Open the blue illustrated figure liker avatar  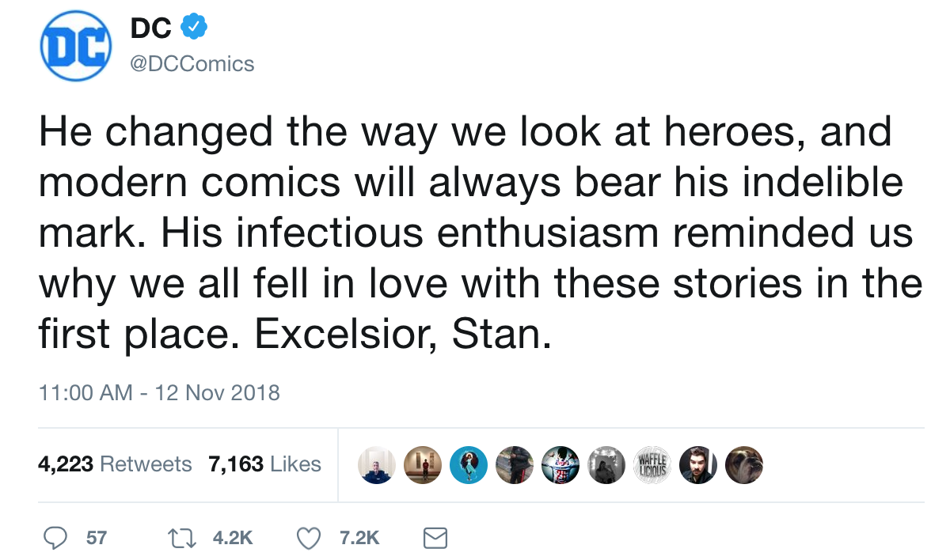469,464
